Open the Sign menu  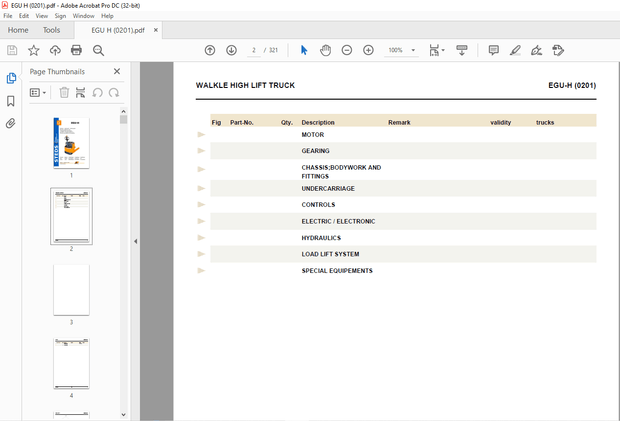click(x=61, y=16)
